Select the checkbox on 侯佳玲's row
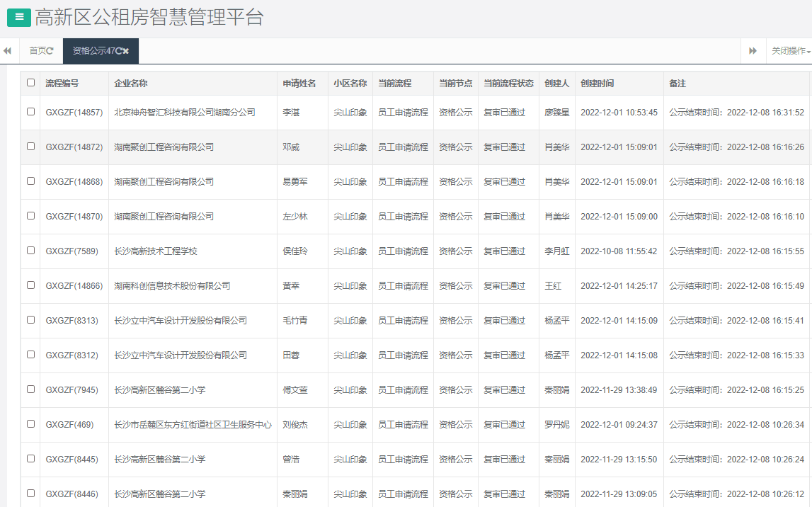This screenshot has height=507, width=812. point(30,251)
